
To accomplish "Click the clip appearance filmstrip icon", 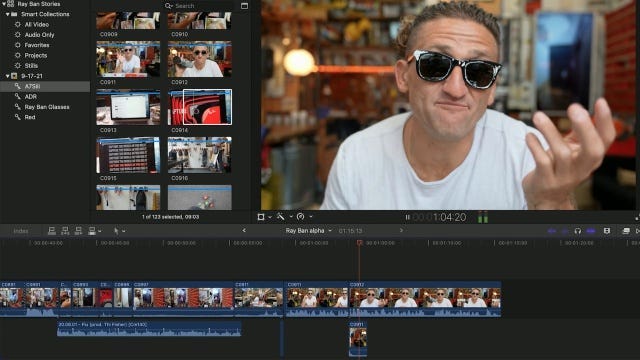I will 607,231.
